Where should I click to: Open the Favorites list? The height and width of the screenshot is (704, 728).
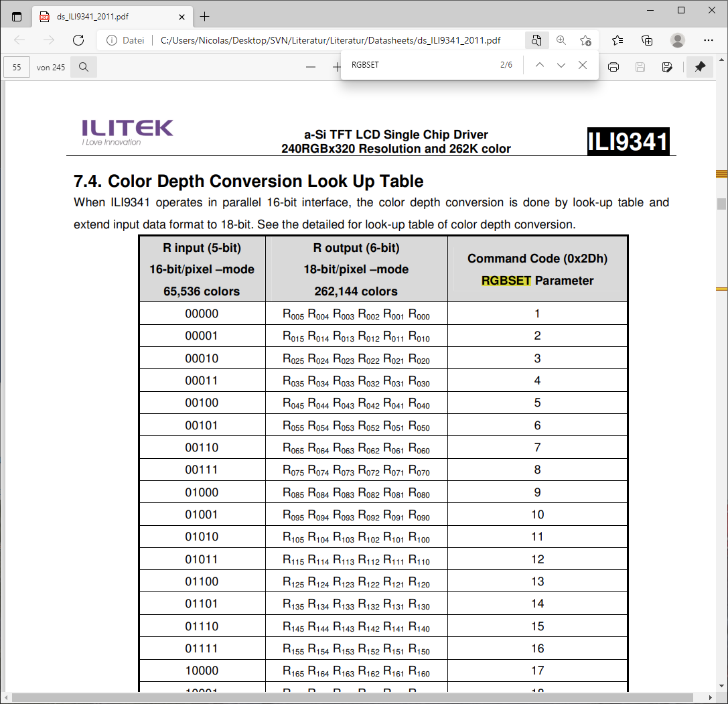coord(617,40)
